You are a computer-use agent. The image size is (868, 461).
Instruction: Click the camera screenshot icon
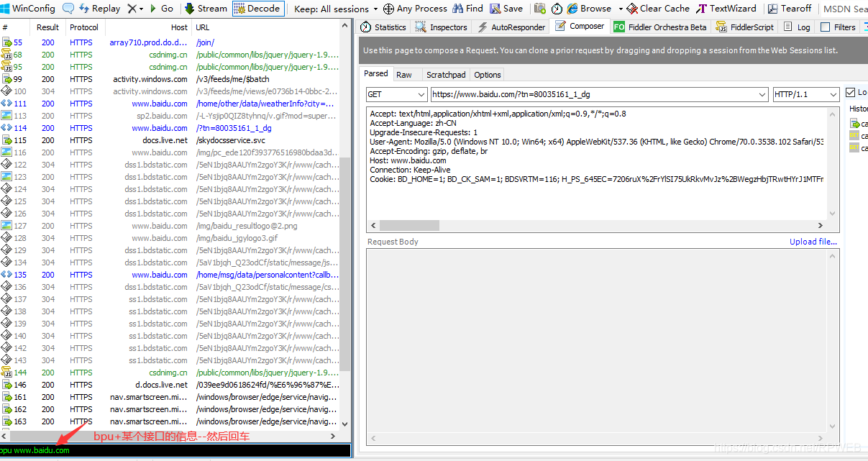coord(540,9)
